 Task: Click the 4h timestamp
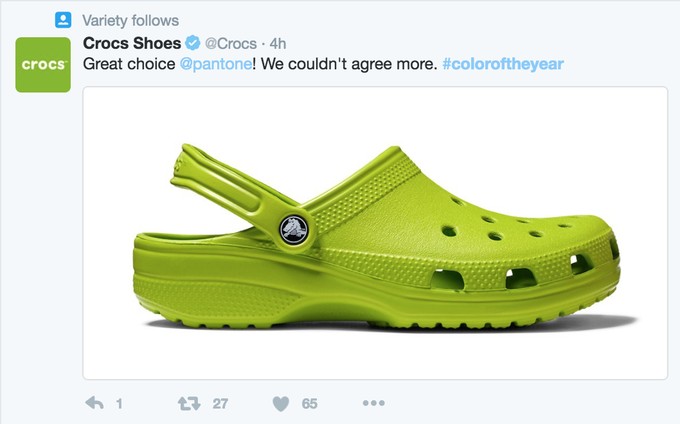tap(279, 43)
